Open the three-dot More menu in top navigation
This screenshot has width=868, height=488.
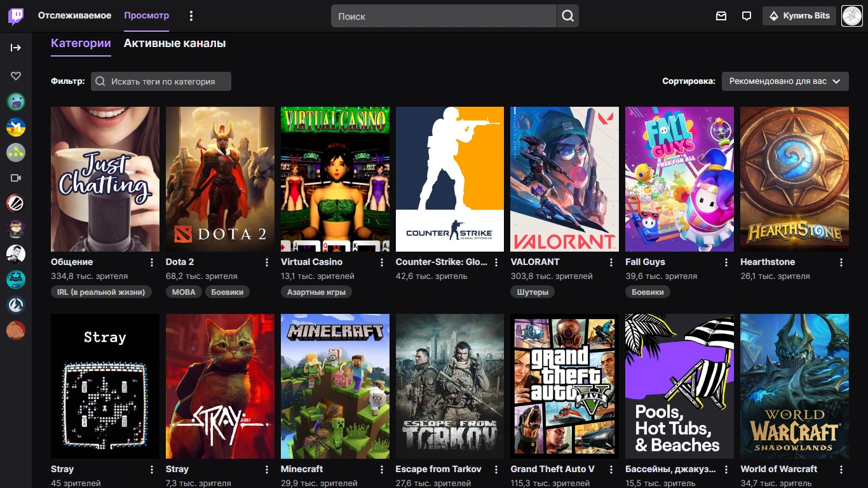pyautogui.click(x=191, y=16)
